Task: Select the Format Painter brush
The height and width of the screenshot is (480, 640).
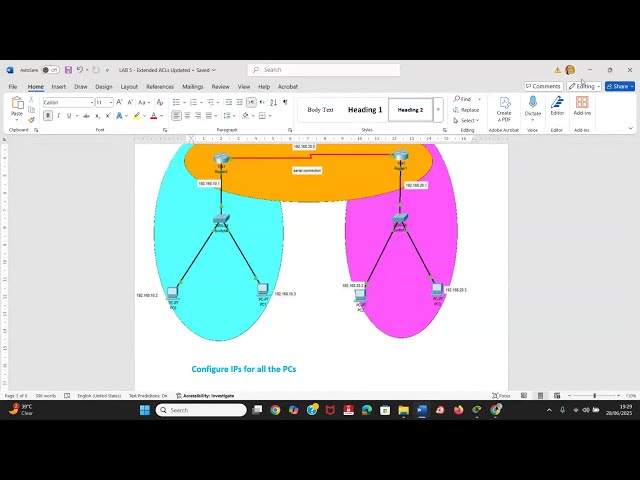Action: tap(31, 120)
